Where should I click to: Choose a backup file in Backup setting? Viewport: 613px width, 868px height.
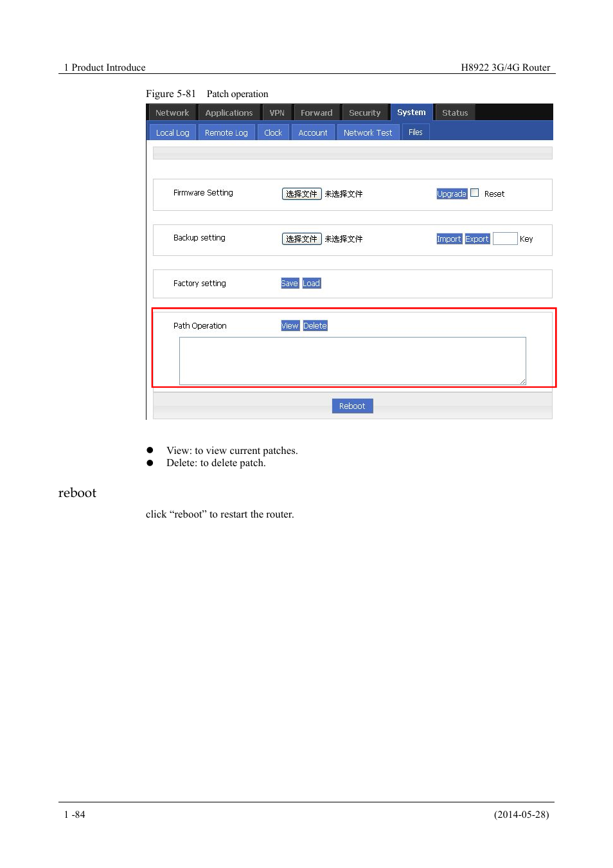tap(301, 239)
